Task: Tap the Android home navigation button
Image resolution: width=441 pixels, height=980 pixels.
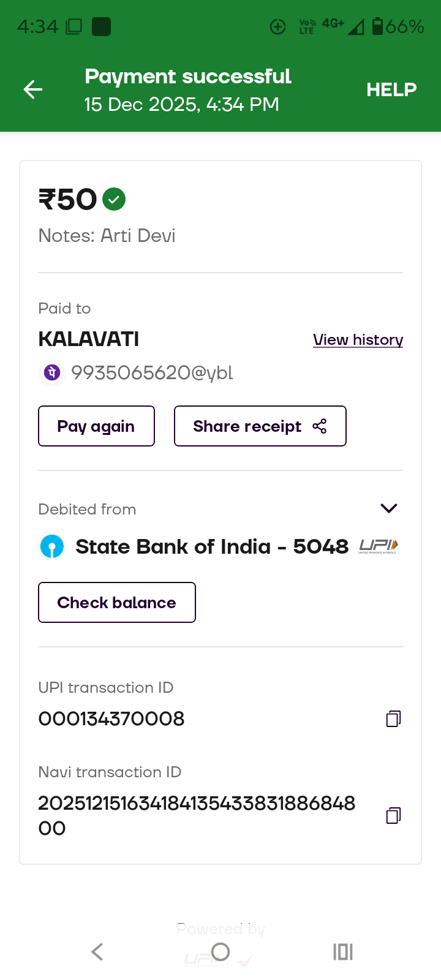Action: 221,952
